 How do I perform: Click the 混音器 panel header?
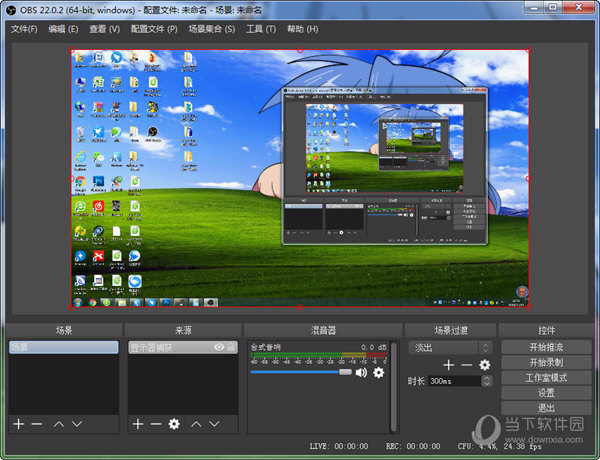coord(323,330)
